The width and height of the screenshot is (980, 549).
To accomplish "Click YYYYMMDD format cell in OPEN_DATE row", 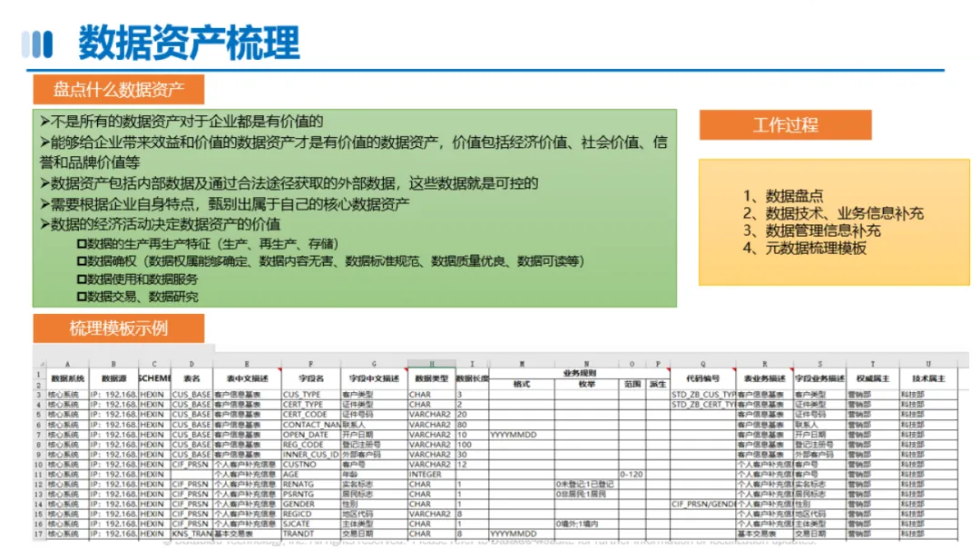I will click(x=521, y=435).
